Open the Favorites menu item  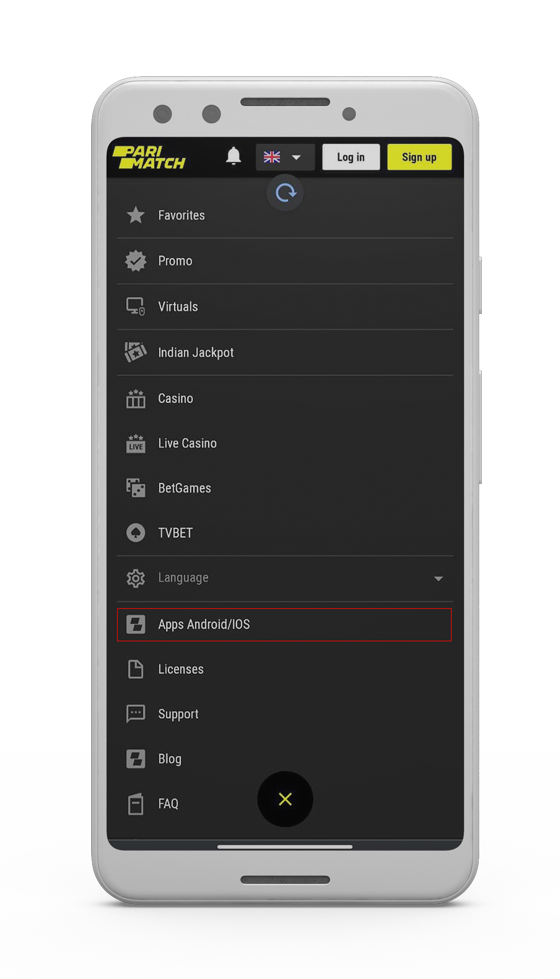click(285, 215)
